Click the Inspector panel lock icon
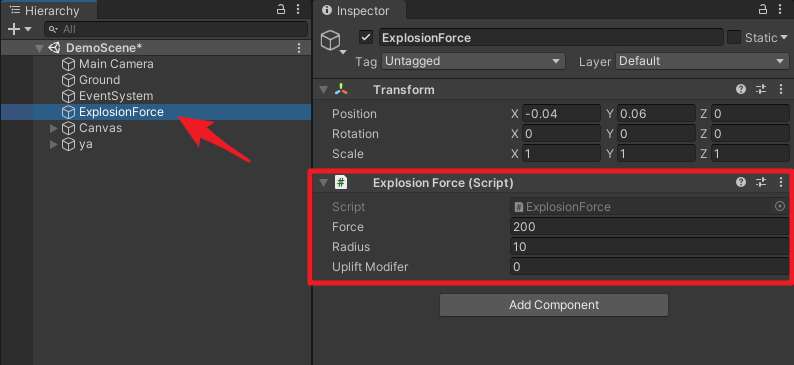794x365 pixels. (763, 9)
